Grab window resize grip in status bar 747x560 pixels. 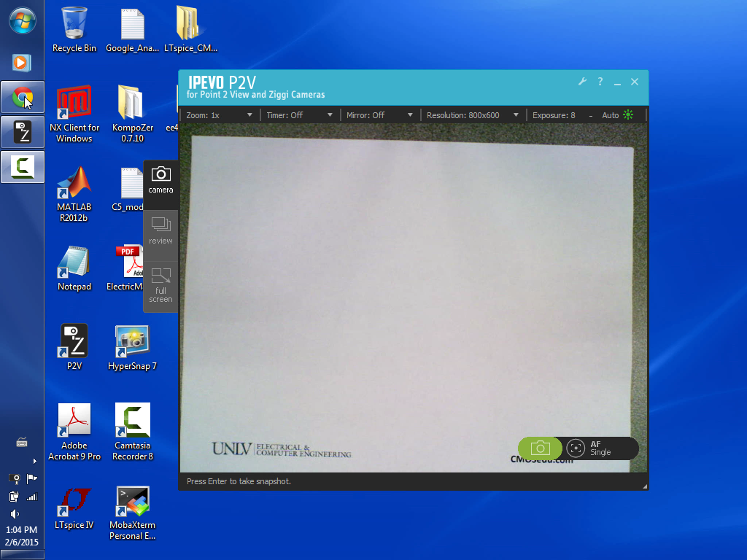[645, 486]
